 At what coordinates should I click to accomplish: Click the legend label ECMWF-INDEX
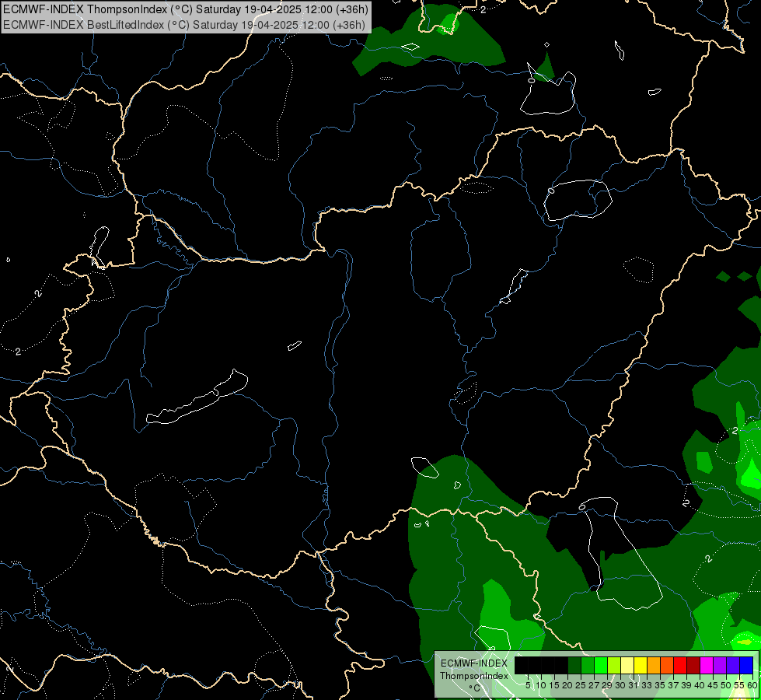473,663
